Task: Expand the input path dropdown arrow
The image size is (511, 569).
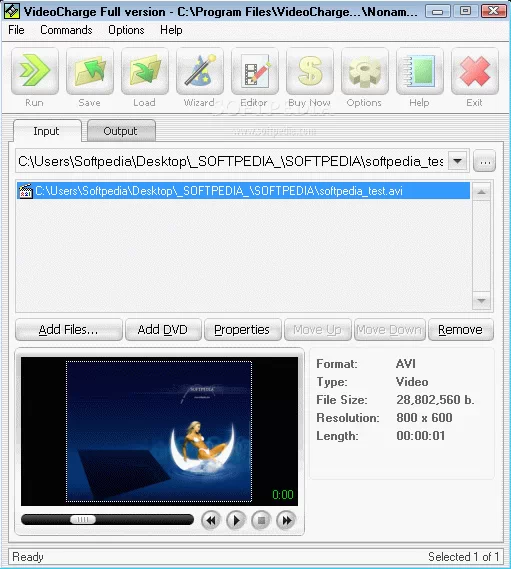Action: pyautogui.click(x=457, y=161)
